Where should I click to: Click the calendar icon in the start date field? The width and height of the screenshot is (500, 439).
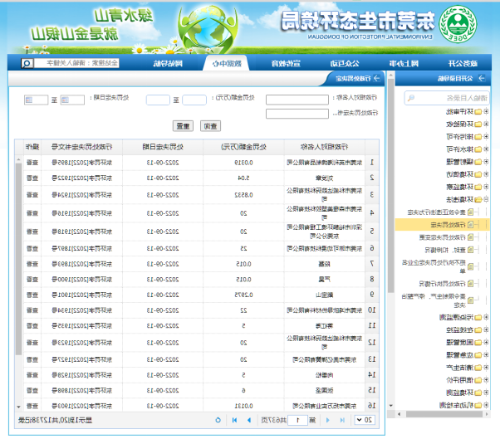coord(65,100)
